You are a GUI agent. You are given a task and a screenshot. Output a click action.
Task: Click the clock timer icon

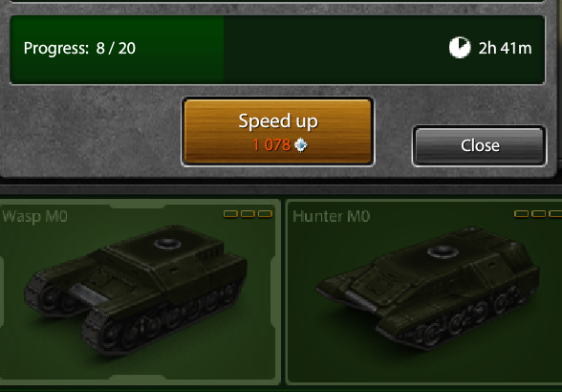[x=460, y=48]
